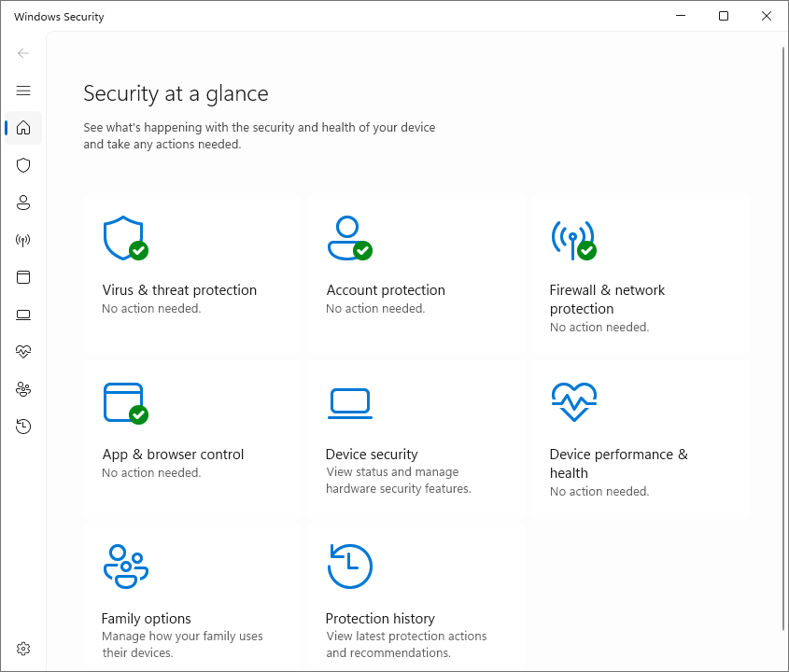Click the large shield icon with checkmark
Screen dimensions: 789x672
click(125, 238)
